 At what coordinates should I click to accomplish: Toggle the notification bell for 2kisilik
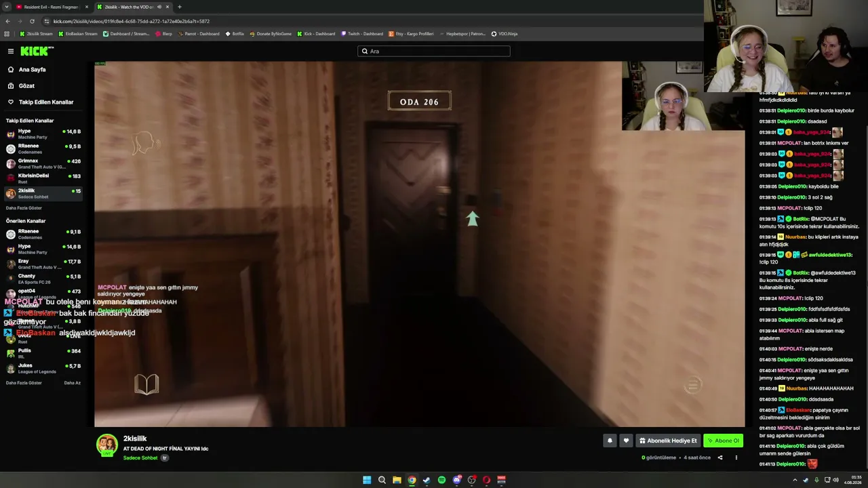click(x=610, y=441)
